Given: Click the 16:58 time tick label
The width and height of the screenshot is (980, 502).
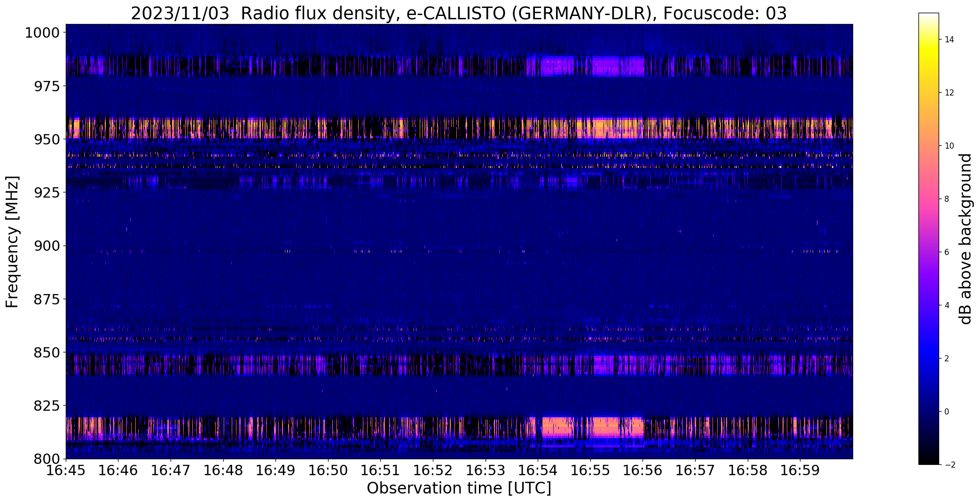Looking at the screenshot, I should (748, 470).
